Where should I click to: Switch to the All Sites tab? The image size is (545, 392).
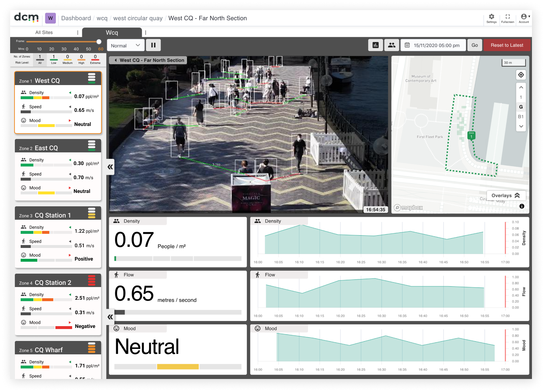(44, 32)
